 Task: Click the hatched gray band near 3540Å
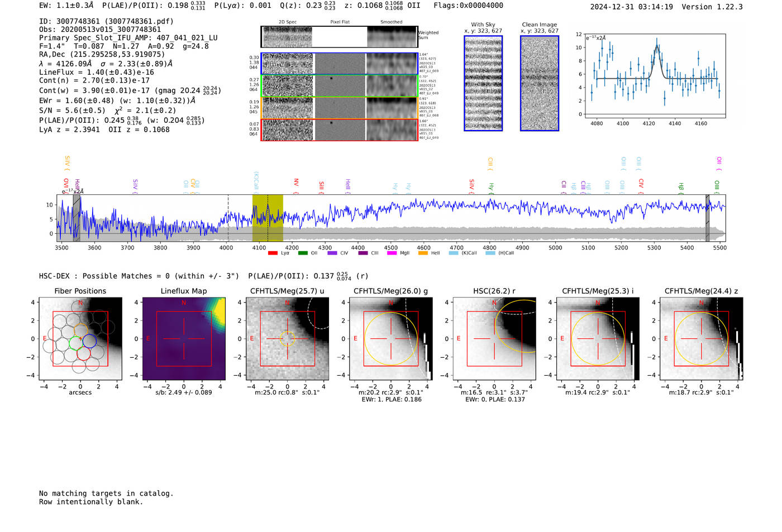click(77, 218)
